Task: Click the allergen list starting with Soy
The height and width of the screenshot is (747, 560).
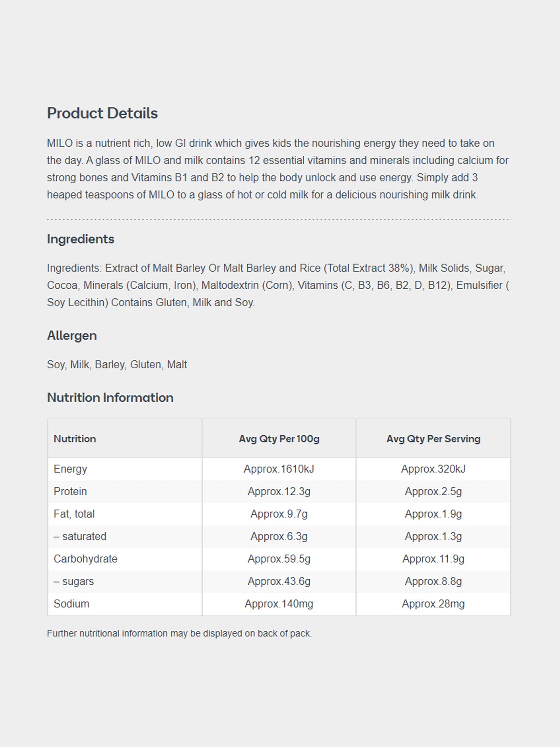Action: coord(117,364)
